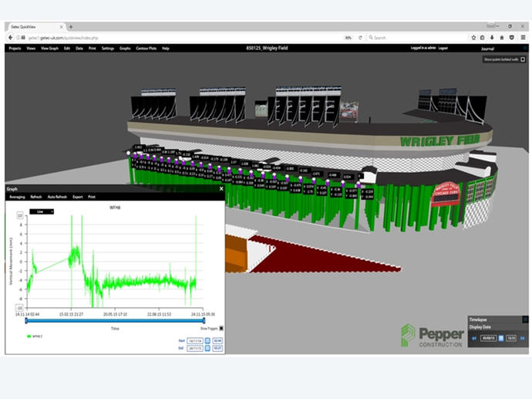This screenshot has height=399, width=532.
Task: Close the Graph panel with the X
Action: [x=221, y=189]
